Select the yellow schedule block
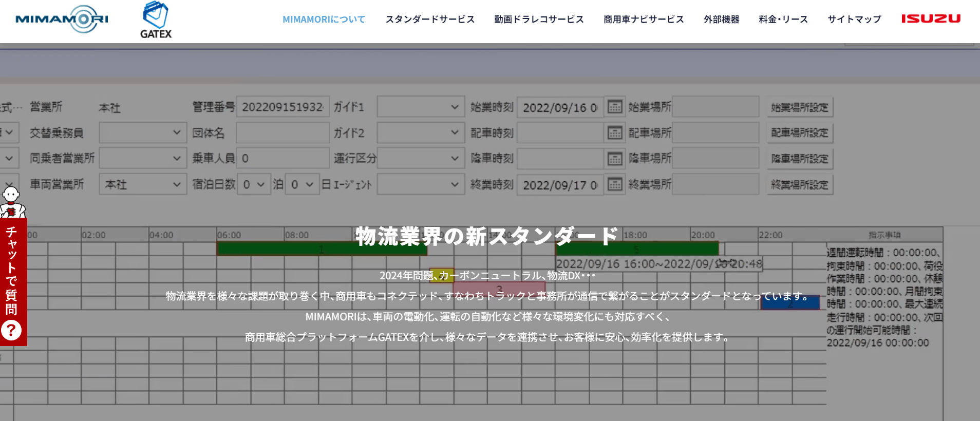980x421 pixels. pos(442,275)
